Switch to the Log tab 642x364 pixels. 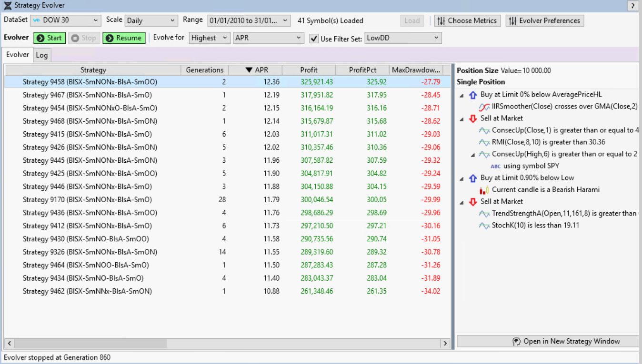tap(42, 55)
